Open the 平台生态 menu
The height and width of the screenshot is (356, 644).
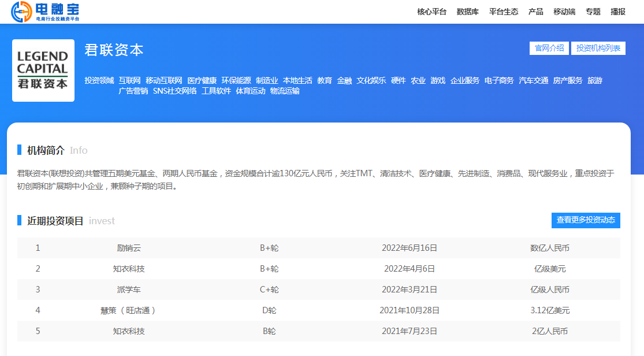coord(504,12)
